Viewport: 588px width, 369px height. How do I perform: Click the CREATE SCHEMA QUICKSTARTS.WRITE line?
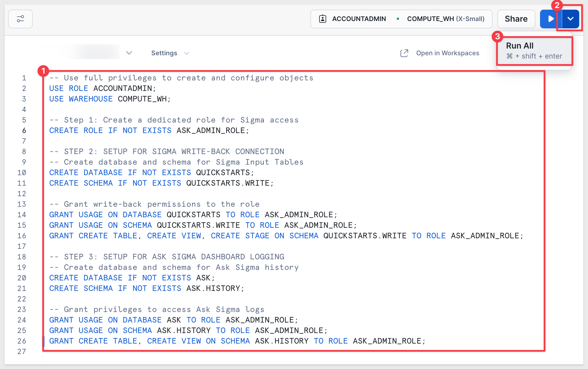[x=161, y=183]
